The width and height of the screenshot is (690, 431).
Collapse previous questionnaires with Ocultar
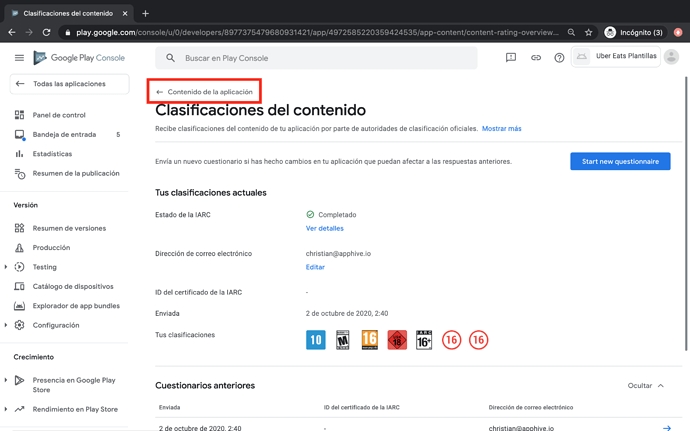coord(646,386)
